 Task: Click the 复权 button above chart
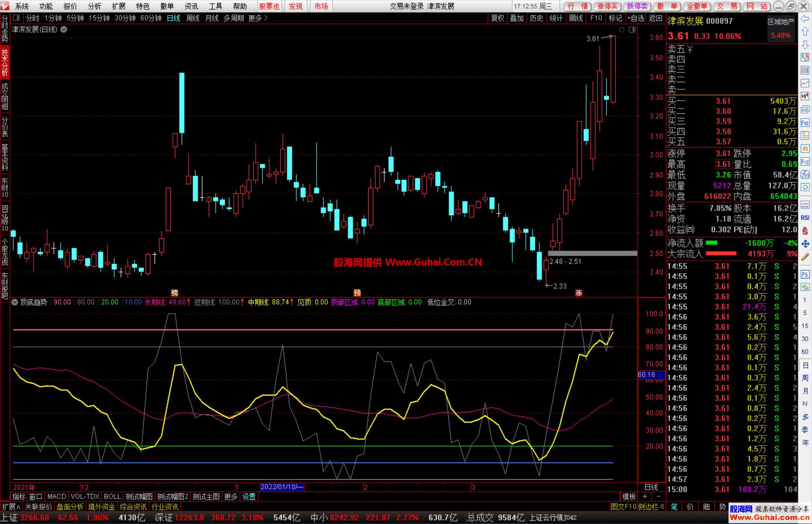click(498, 18)
